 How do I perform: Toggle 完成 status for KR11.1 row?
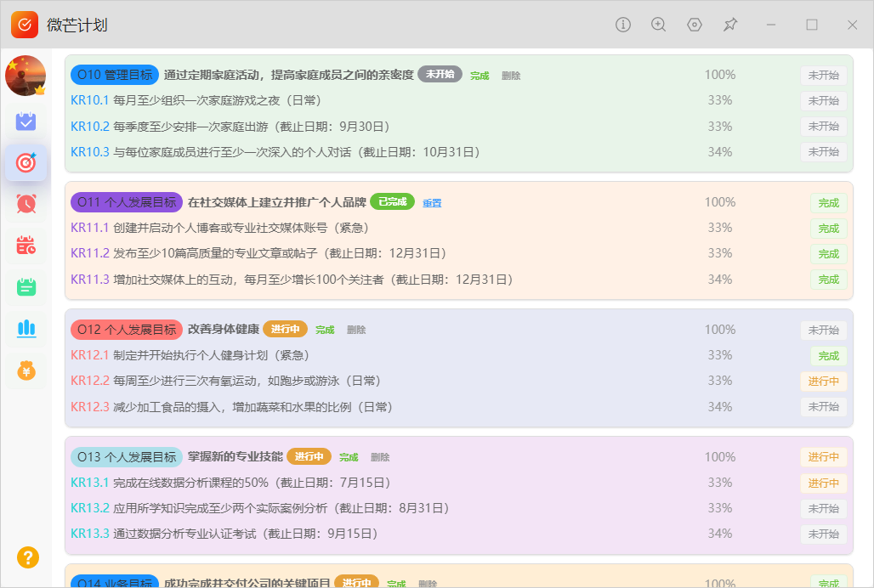828,229
